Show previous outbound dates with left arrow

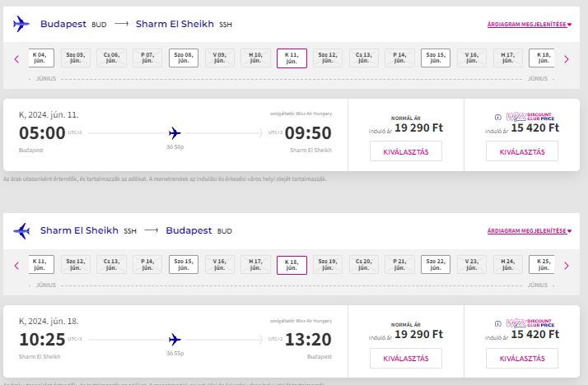click(16, 58)
